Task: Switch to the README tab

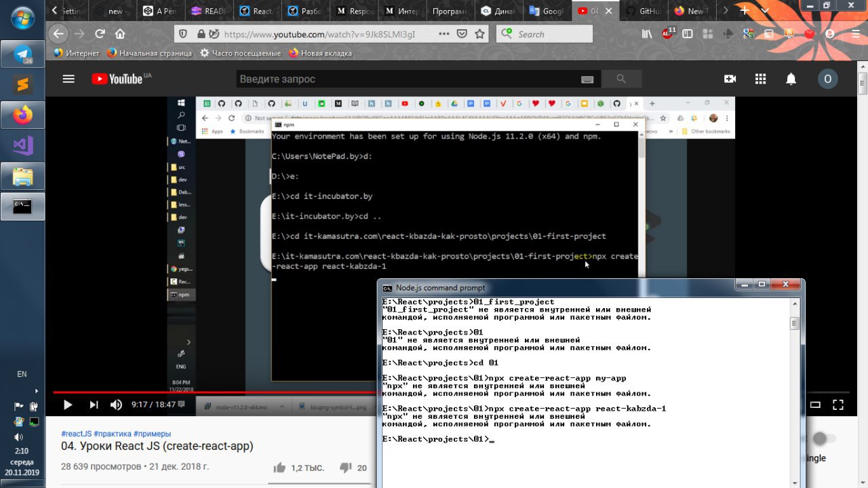Action: (210, 11)
